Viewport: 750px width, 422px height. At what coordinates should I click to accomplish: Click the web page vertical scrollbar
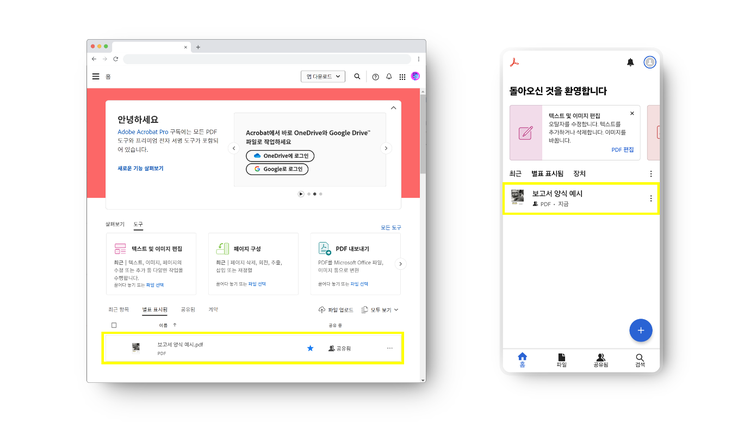coord(423,134)
